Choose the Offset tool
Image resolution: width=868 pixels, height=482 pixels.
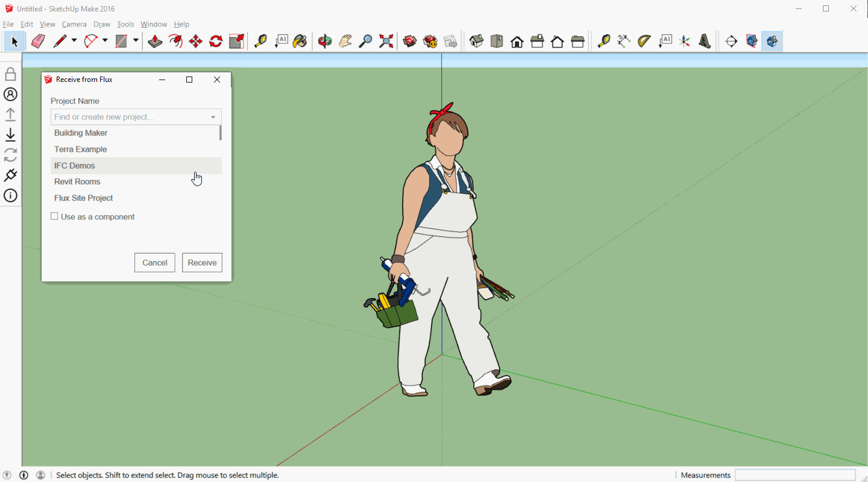tap(175, 41)
